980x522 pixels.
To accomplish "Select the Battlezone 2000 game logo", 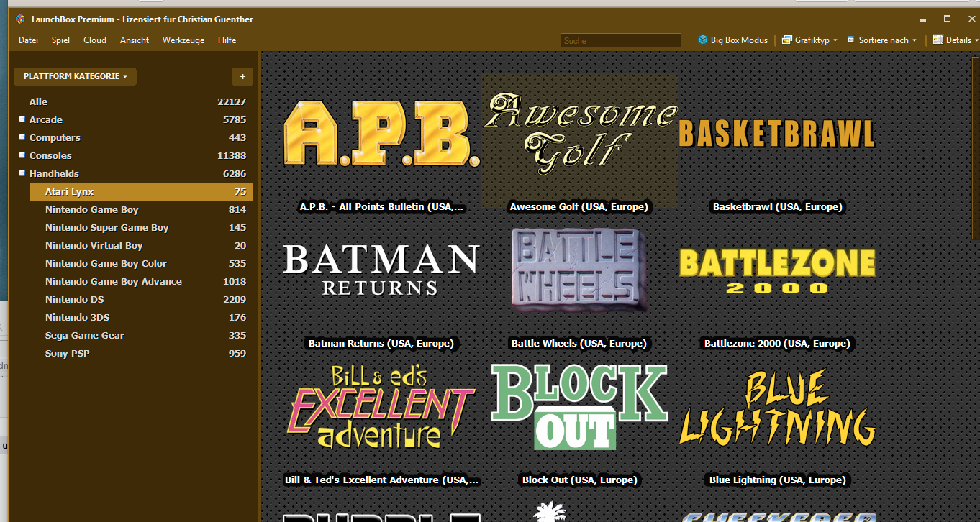I will [x=777, y=271].
